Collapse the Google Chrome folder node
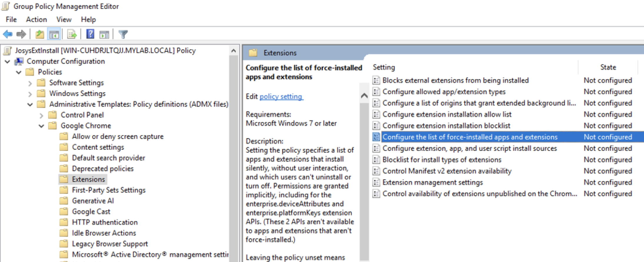Image resolution: width=644 pixels, height=262 pixels. pos(41,126)
